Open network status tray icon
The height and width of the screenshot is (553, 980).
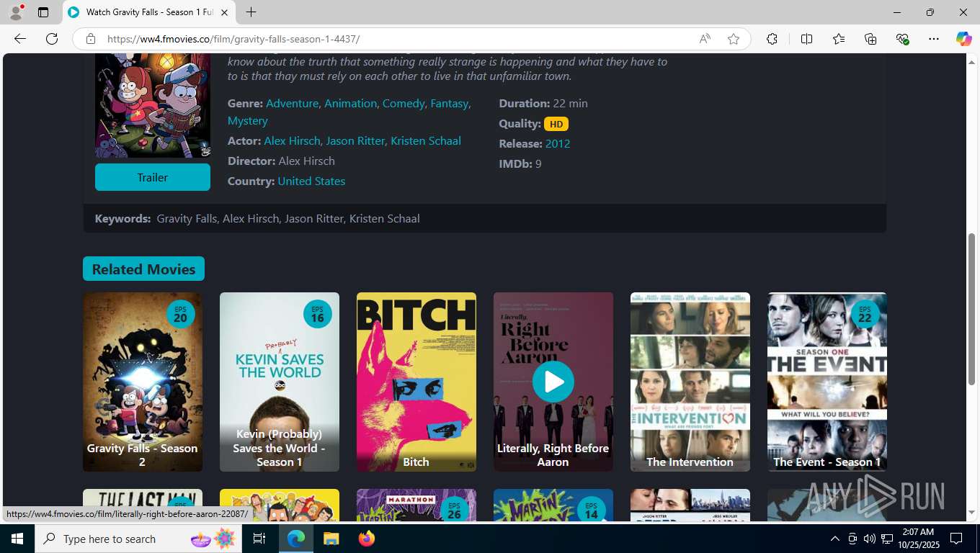tap(887, 539)
